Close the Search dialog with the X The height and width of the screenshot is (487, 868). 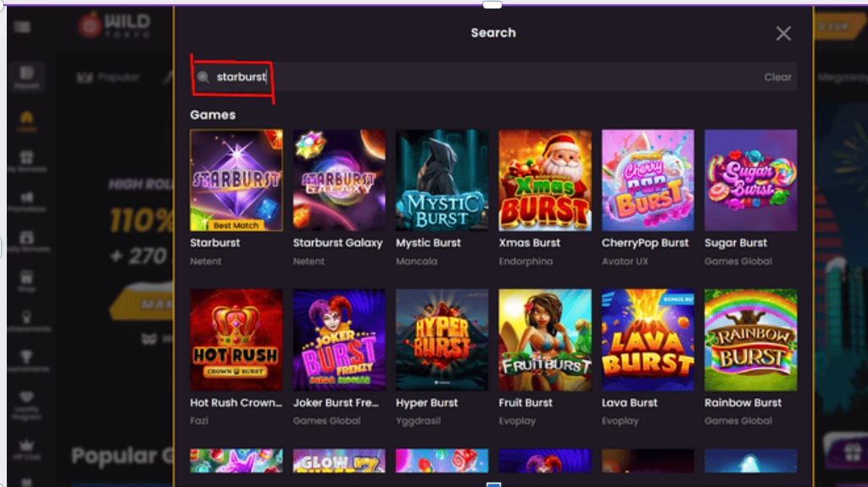pos(782,34)
